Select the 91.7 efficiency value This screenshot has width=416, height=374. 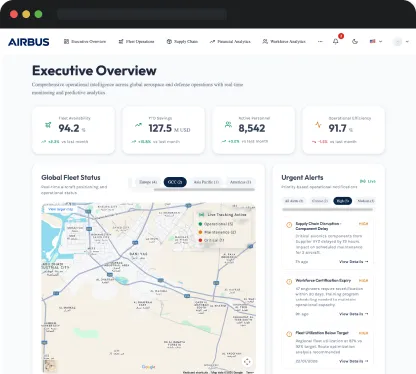pyautogui.click(x=337, y=128)
